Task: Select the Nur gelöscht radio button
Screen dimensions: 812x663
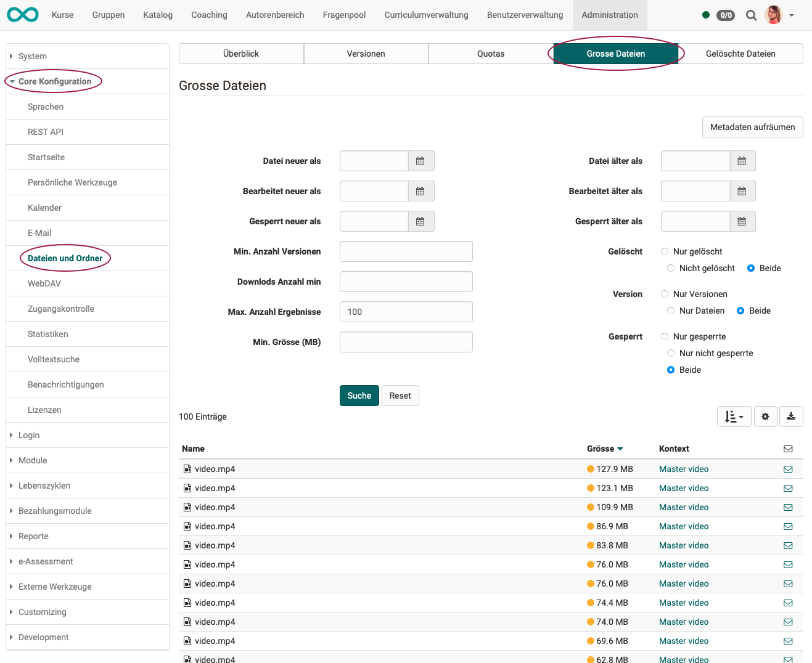Action: tap(665, 251)
